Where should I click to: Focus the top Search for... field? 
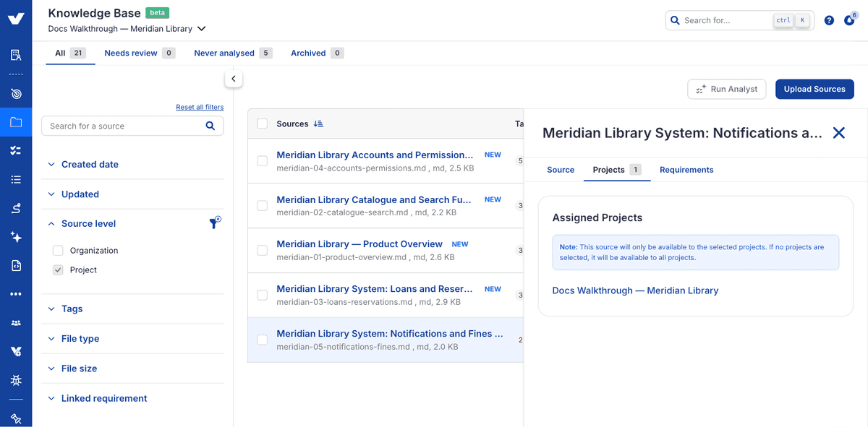(x=740, y=20)
